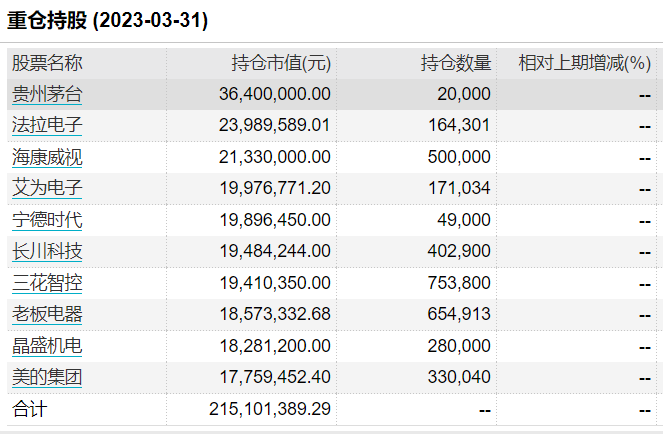The width and height of the screenshot is (663, 434).
Task: Click total value 215,101,389.29
Action: pos(270,409)
